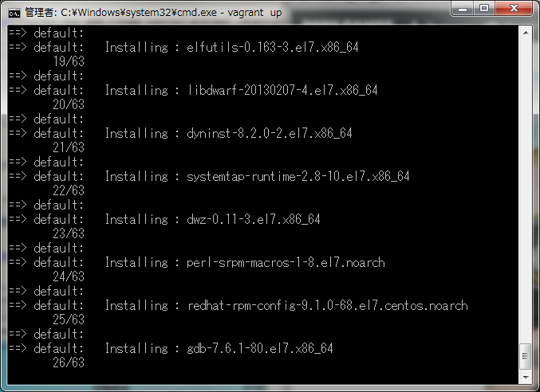Click the scrollbar down arrow
This screenshot has width=540, height=392.
[x=526, y=377]
